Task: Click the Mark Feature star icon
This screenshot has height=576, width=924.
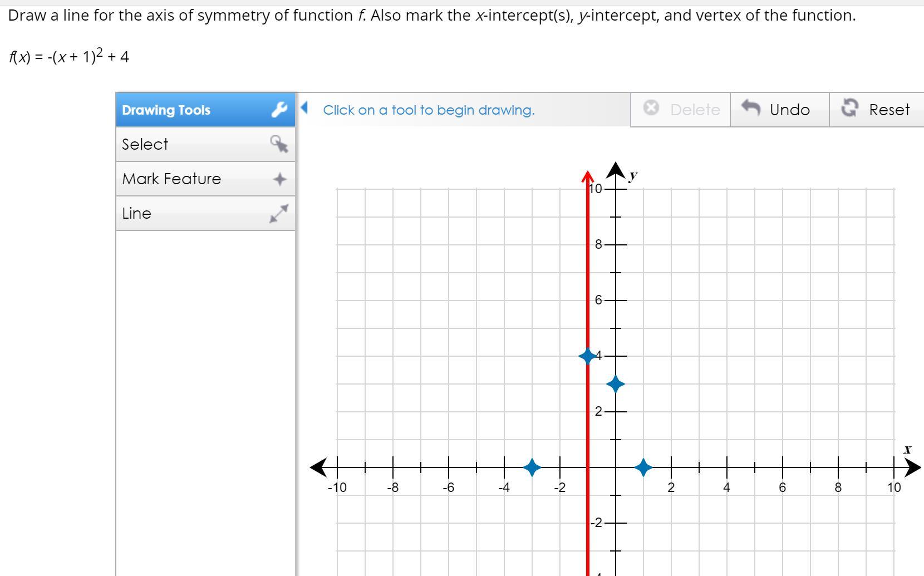Action: (279, 179)
